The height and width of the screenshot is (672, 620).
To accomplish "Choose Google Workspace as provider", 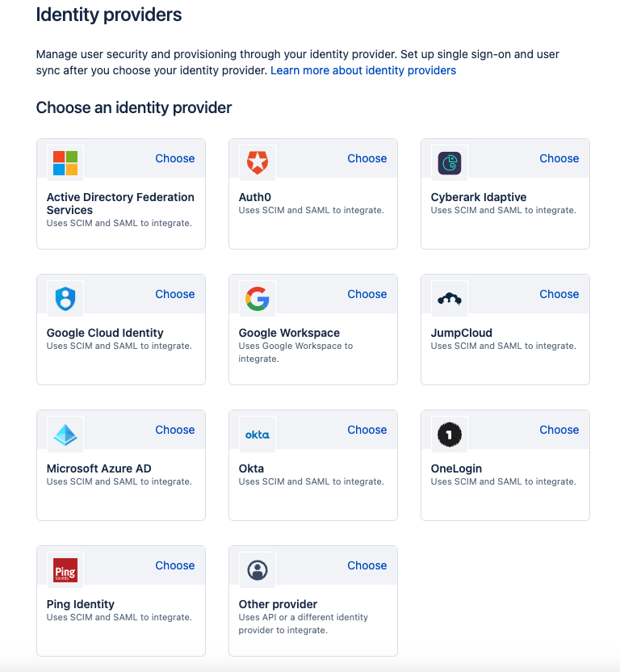I will [x=367, y=294].
